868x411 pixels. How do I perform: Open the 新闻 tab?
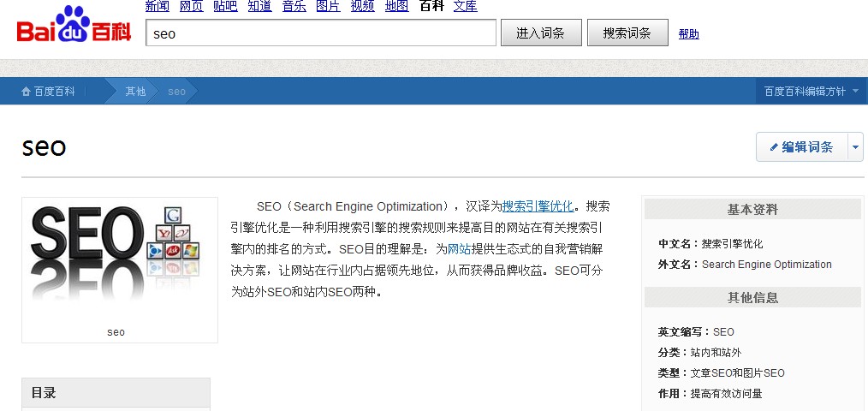click(x=158, y=6)
